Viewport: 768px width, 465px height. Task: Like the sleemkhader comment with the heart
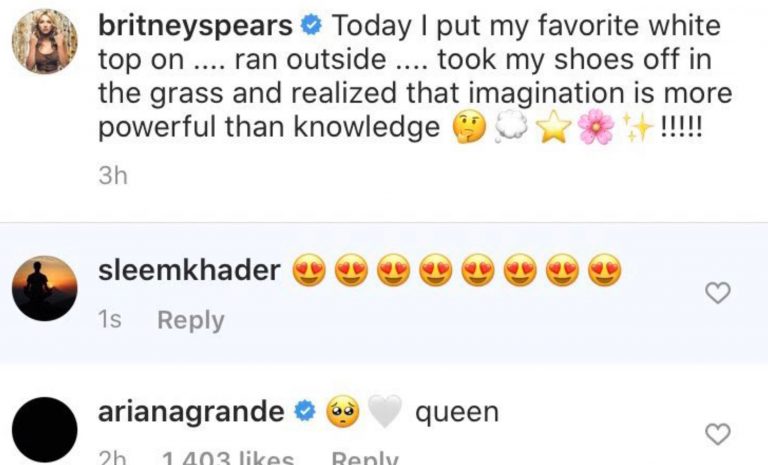tap(718, 292)
